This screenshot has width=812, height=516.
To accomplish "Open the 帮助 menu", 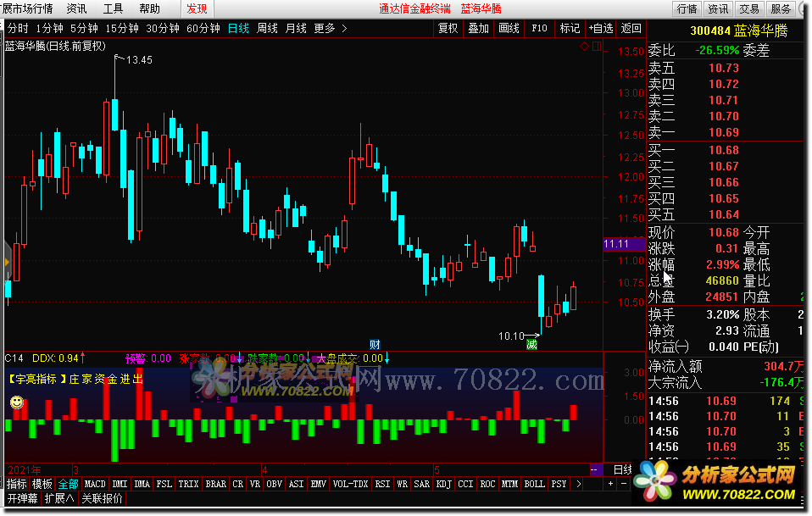I will [x=150, y=8].
